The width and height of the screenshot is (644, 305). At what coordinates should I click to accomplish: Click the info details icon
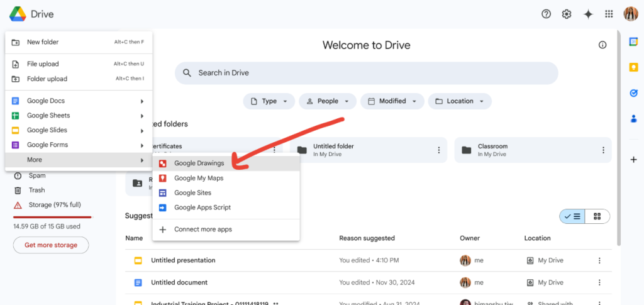tap(602, 45)
